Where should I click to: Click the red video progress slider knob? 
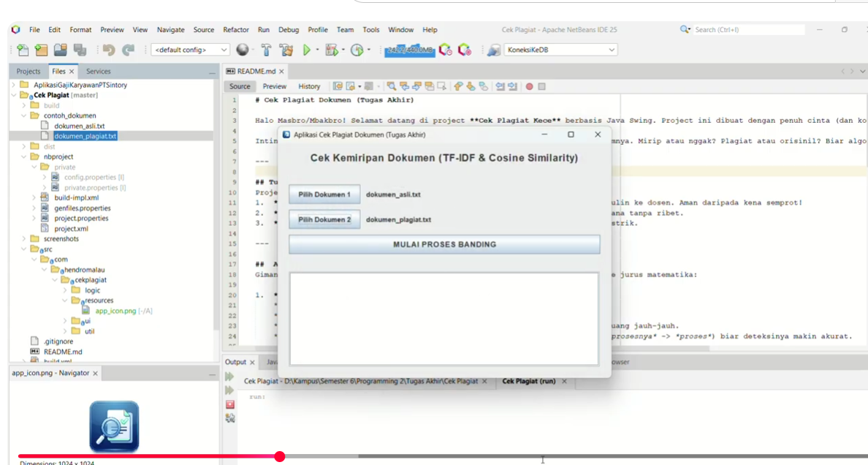click(279, 456)
